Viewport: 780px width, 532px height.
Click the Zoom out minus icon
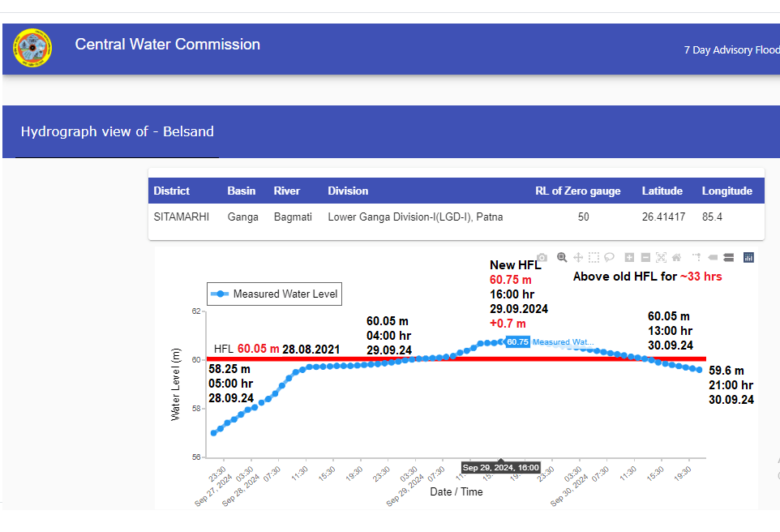[x=645, y=257]
